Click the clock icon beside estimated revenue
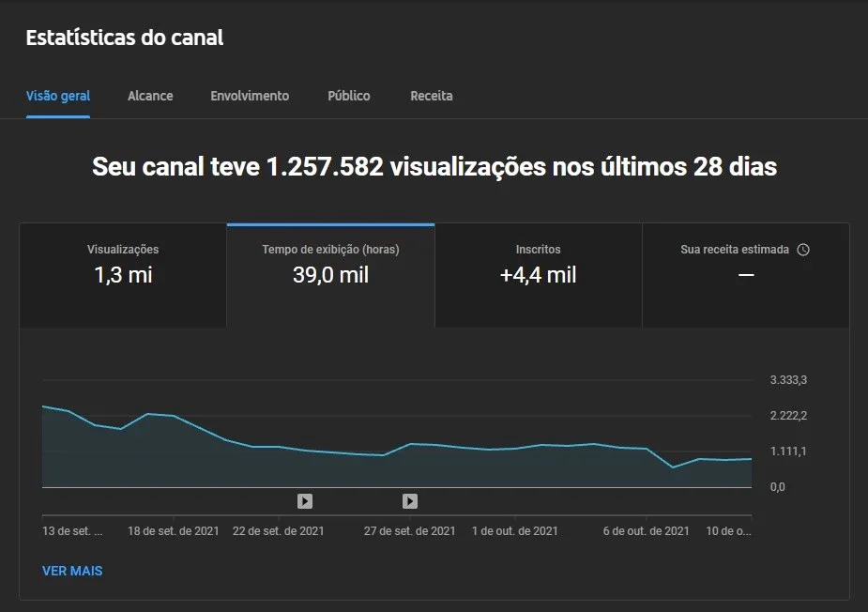868x612 pixels. [x=803, y=250]
